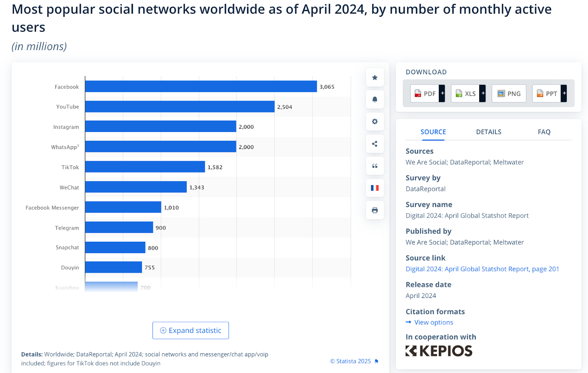The image size is (588, 373).
Task: Switch to the FAQ tab
Action: [x=544, y=132]
